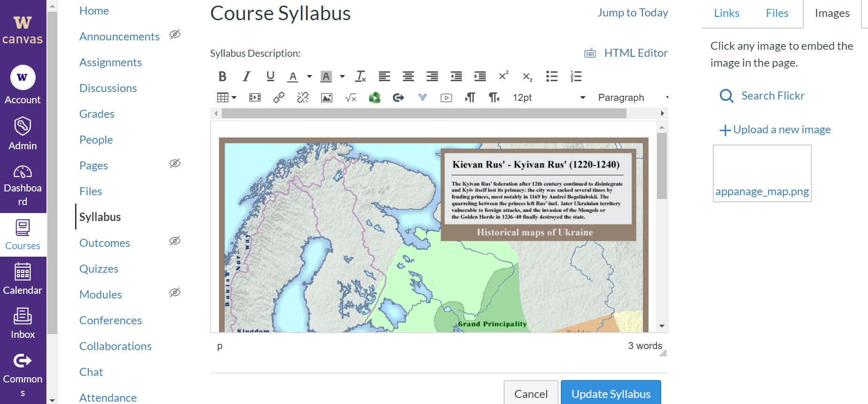Set right-to-left text direction
Image resolution: width=868 pixels, height=404 pixels.
[494, 98]
